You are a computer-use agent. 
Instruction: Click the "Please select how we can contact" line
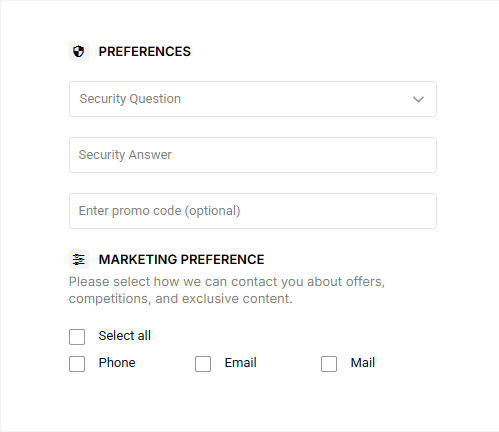click(x=227, y=282)
